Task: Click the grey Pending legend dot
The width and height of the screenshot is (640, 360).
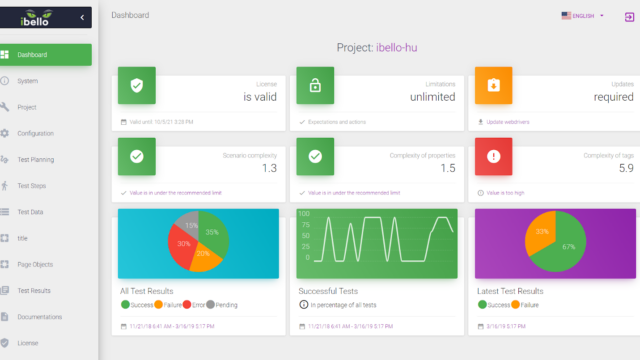Action: click(x=210, y=304)
